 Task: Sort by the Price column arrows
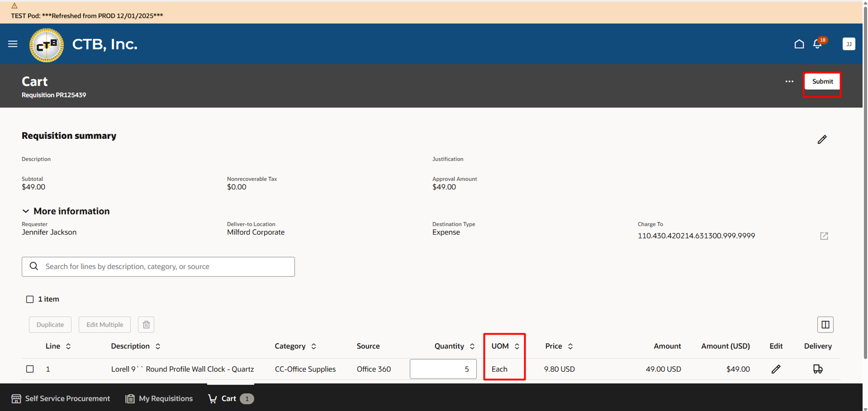570,346
